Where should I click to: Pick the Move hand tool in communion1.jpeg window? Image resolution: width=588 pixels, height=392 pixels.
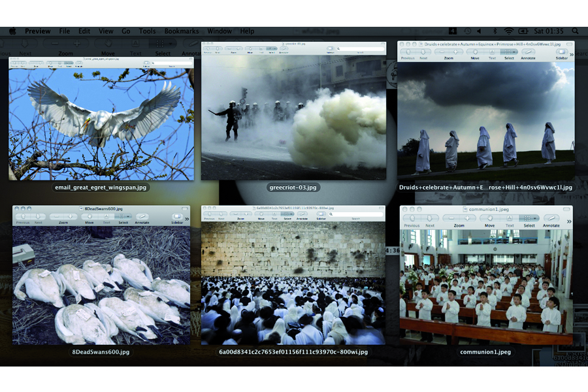point(490,218)
